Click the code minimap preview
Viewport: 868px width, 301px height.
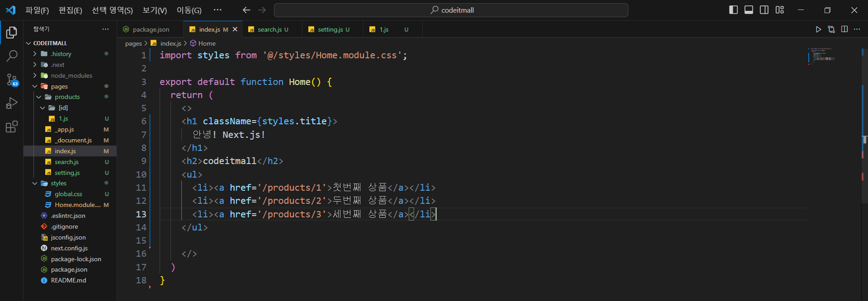tap(822, 56)
